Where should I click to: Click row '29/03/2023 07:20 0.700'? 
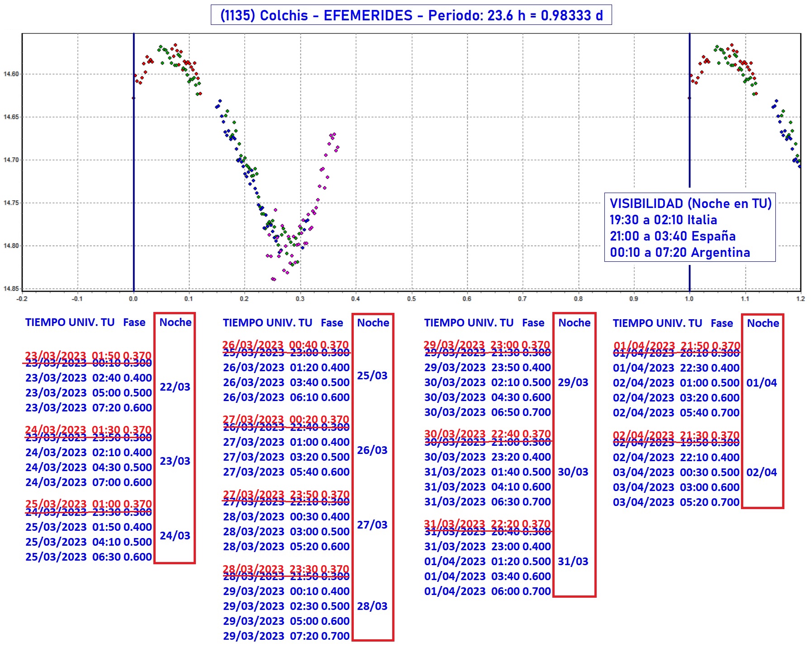[286, 636]
